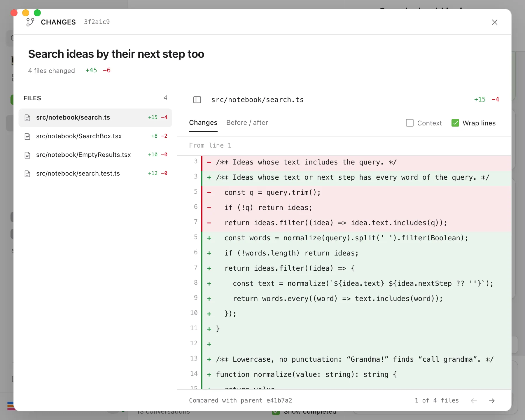Enable the Context checkbox
The image size is (525, 420).
click(x=410, y=123)
